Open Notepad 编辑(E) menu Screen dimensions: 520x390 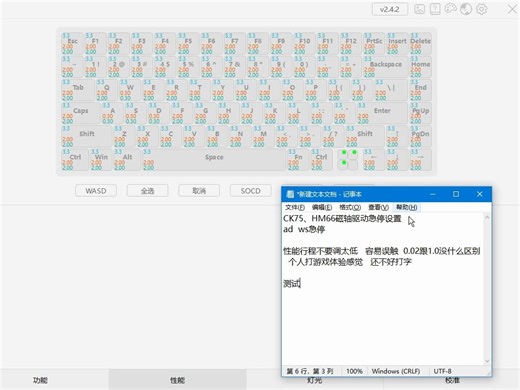pyautogui.click(x=322, y=207)
